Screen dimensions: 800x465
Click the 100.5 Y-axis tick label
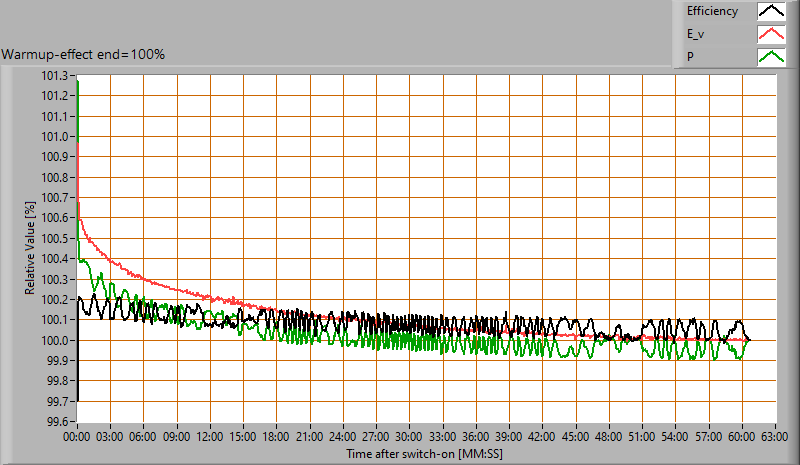click(54, 238)
